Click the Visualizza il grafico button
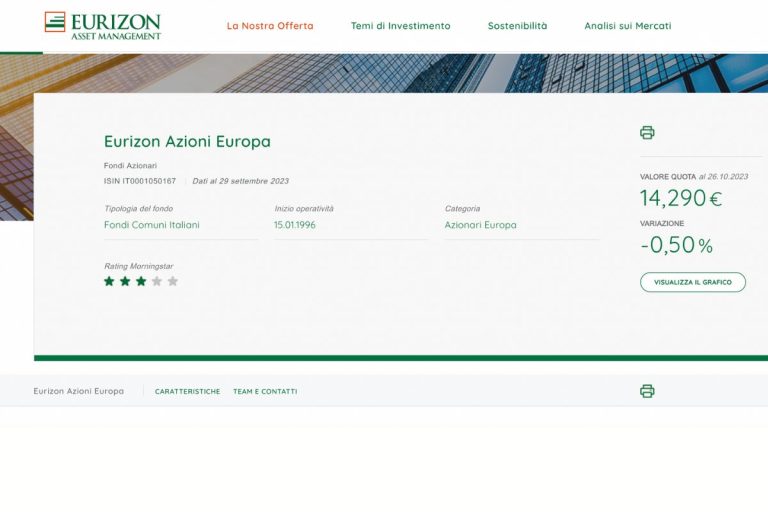Viewport: 768px width, 512px height. [693, 282]
